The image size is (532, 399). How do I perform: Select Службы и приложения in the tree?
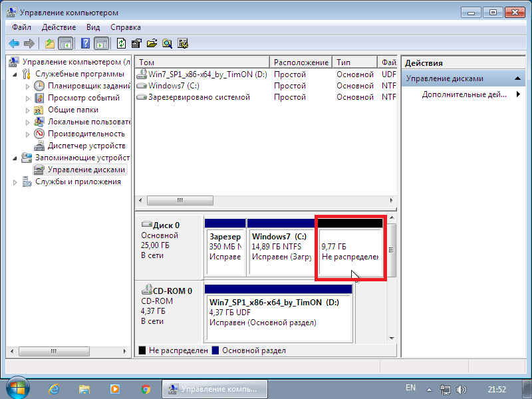pyautogui.click(x=78, y=182)
